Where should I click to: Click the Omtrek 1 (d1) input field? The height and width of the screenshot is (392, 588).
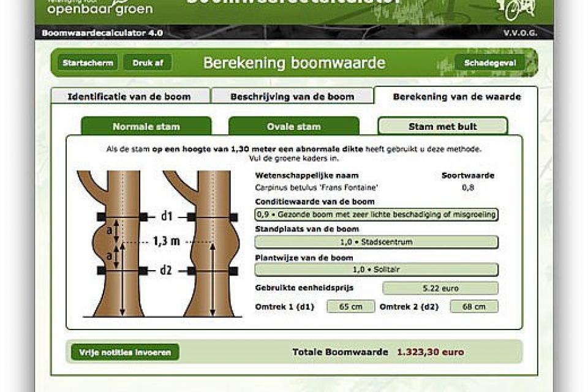tap(350, 306)
